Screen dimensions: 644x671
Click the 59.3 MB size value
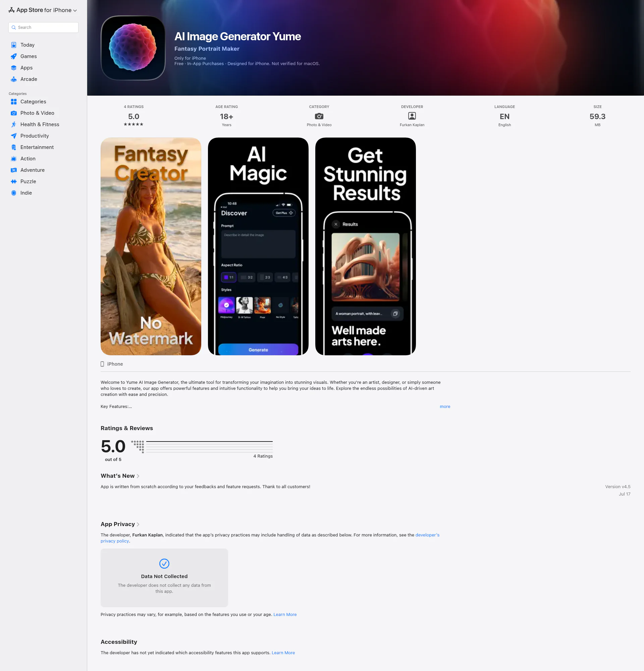[597, 116]
